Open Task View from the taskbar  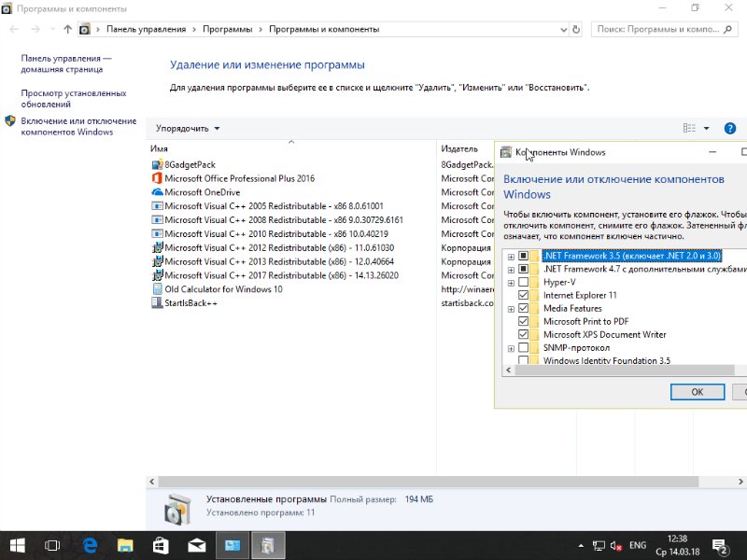point(52,545)
